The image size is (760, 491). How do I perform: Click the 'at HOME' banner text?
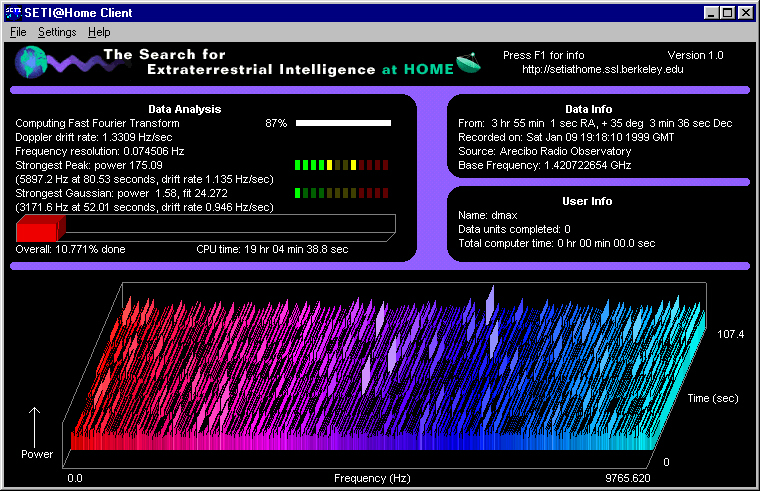click(418, 69)
